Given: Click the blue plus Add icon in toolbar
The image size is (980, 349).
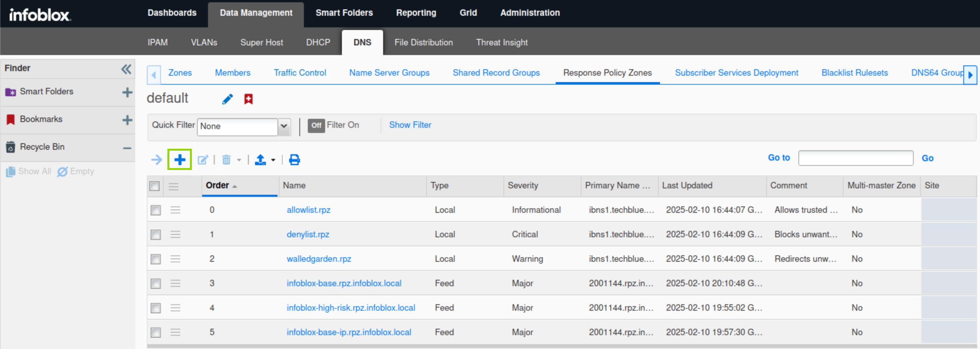Looking at the screenshot, I should coord(180,159).
